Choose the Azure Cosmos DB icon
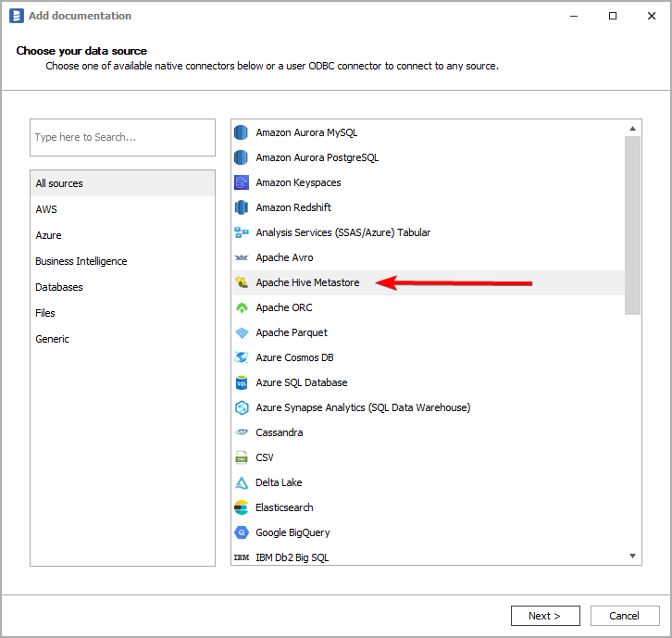Viewport: 672px width, 638px height. [x=242, y=357]
